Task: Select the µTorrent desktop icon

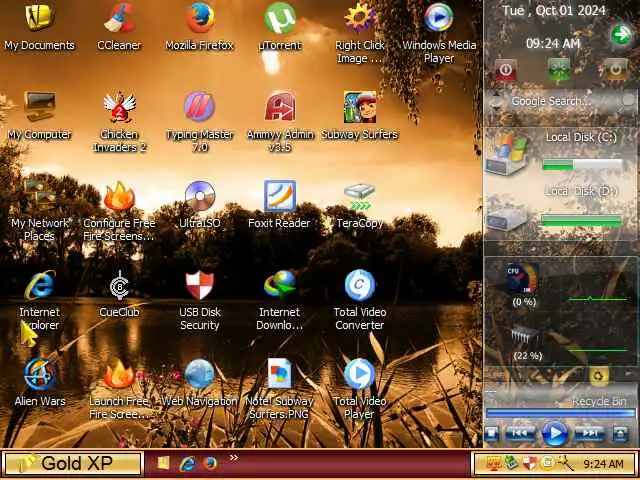Action: tap(280, 18)
